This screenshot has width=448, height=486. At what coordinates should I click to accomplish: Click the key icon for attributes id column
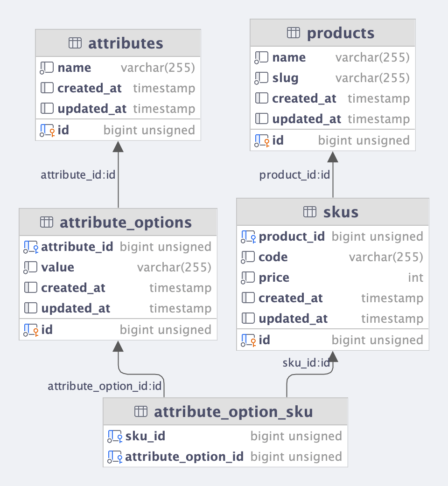click(x=47, y=130)
